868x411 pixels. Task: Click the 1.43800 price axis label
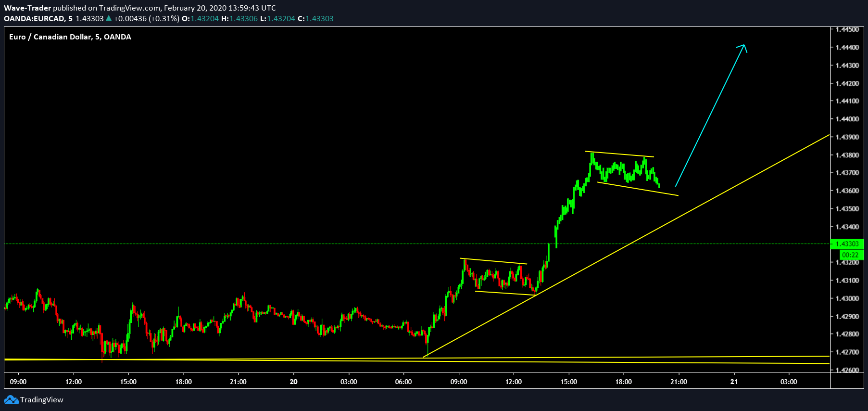pyautogui.click(x=847, y=155)
